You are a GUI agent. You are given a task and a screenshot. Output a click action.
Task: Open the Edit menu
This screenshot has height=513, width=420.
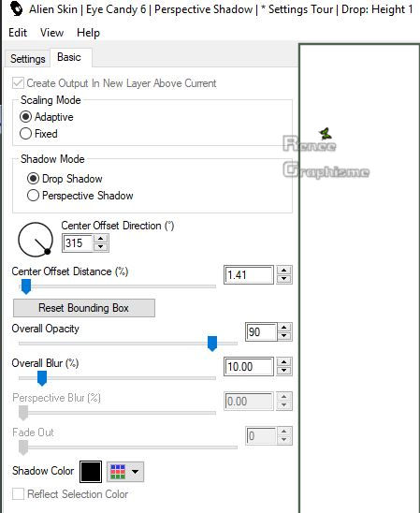click(x=18, y=33)
